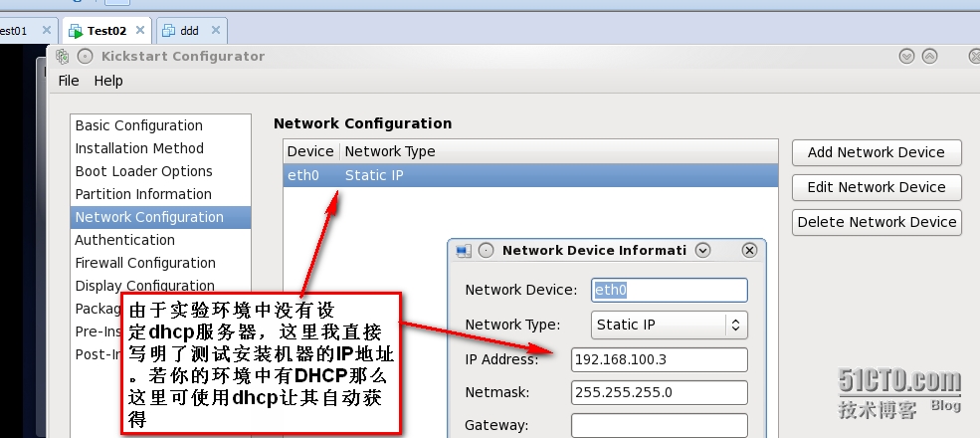Viewport: 980px width, 438px height.
Task: Click Add Network Device button
Action: 876,152
